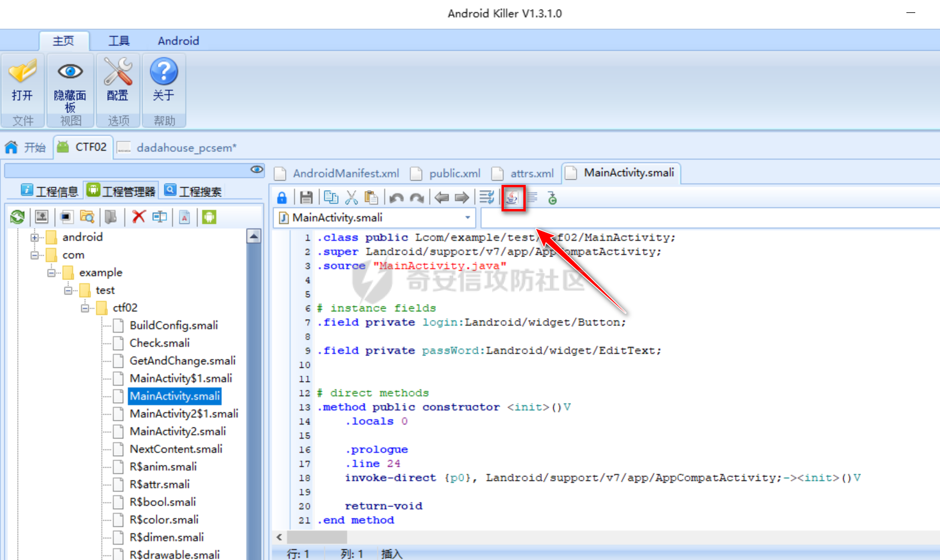Click the copy icon in editor toolbar
The image size is (940, 560).
click(x=331, y=197)
